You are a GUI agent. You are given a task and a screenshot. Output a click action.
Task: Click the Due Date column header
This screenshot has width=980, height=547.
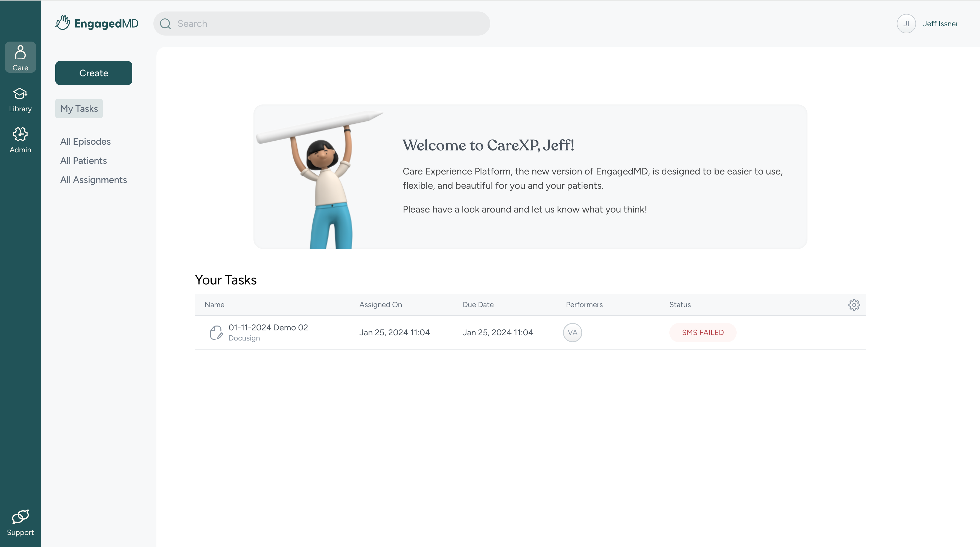pyautogui.click(x=478, y=305)
